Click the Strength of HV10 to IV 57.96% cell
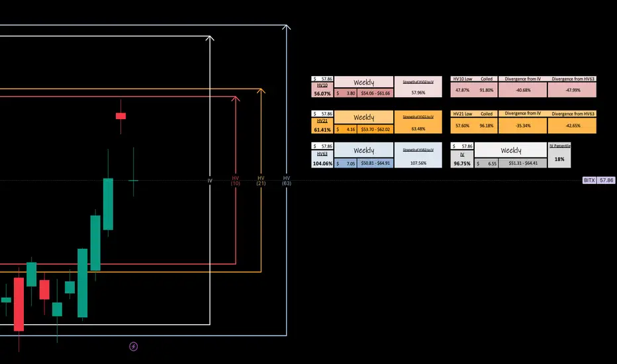617x364 pixels. [418, 87]
